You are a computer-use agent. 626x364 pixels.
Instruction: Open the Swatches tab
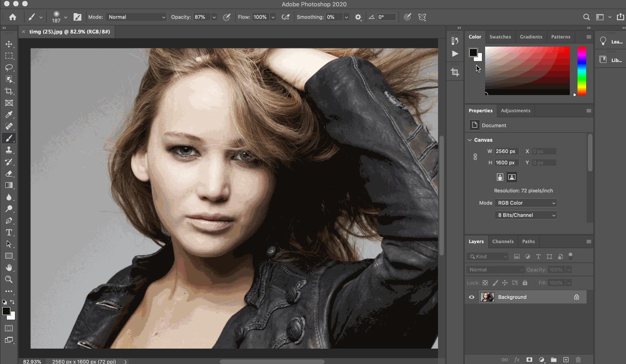point(500,37)
